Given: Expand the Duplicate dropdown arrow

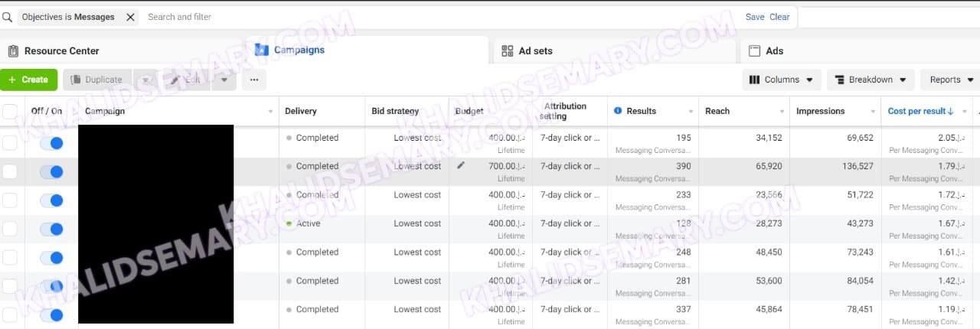Looking at the screenshot, I should click(x=145, y=80).
